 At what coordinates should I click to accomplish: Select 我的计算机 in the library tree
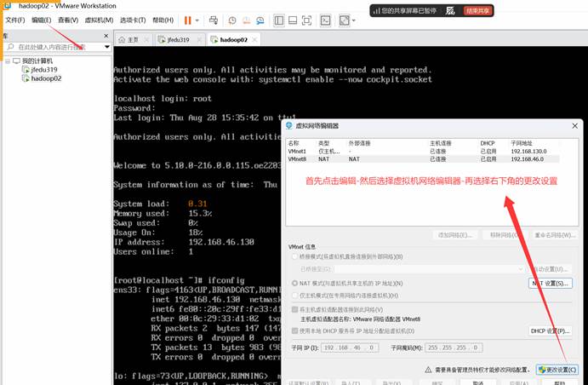37,60
